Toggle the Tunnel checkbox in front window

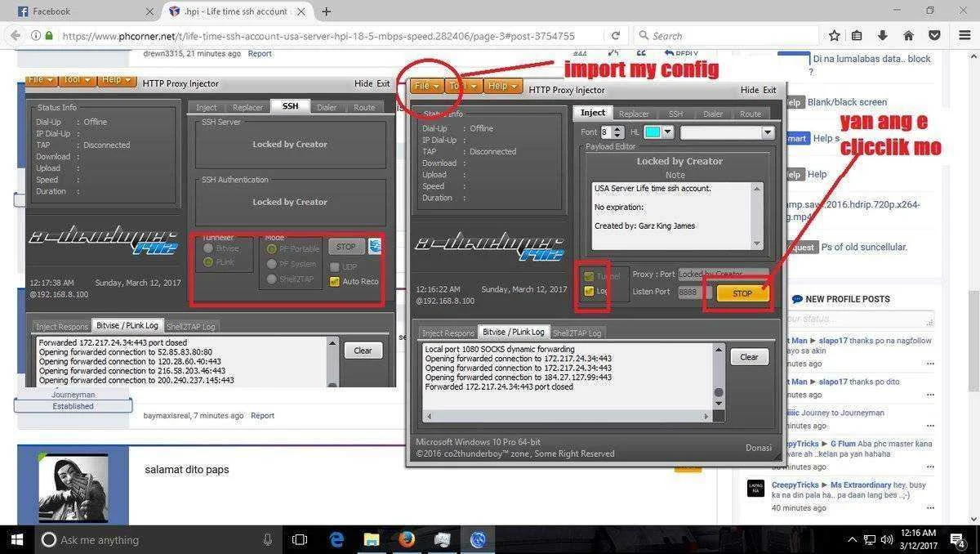click(588, 276)
